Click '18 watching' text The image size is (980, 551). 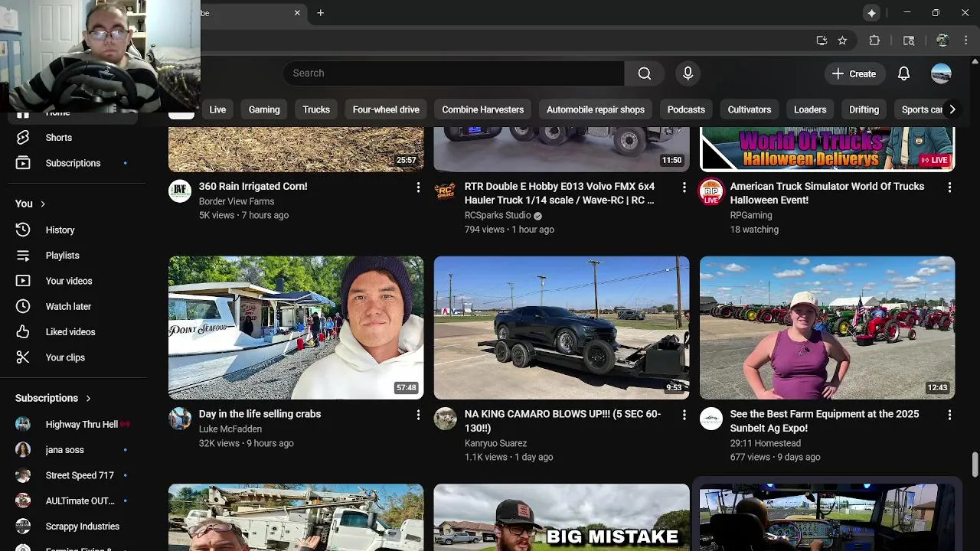coord(754,230)
